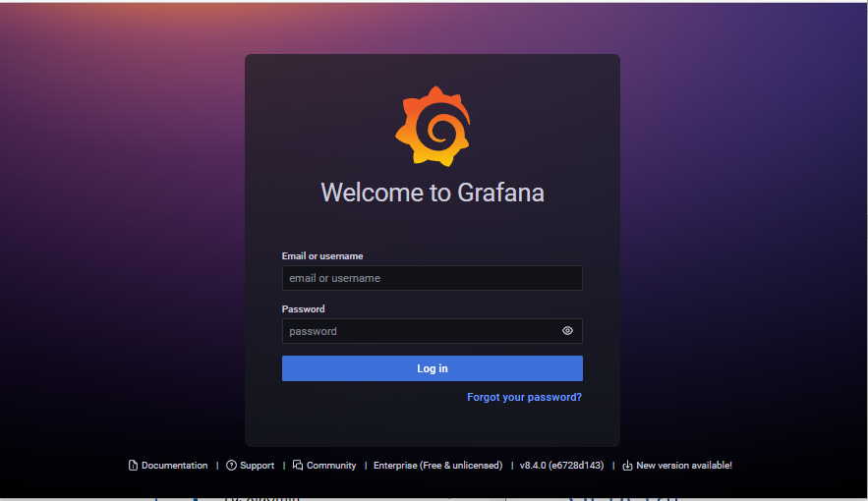868x501 pixels.
Task: Click the Support question mark icon
Action: click(x=231, y=466)
